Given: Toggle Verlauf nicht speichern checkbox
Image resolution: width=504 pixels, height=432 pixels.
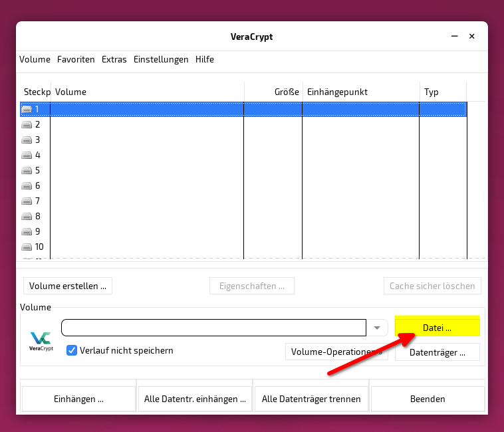Looking at the screenshot, I should (72, 350).
